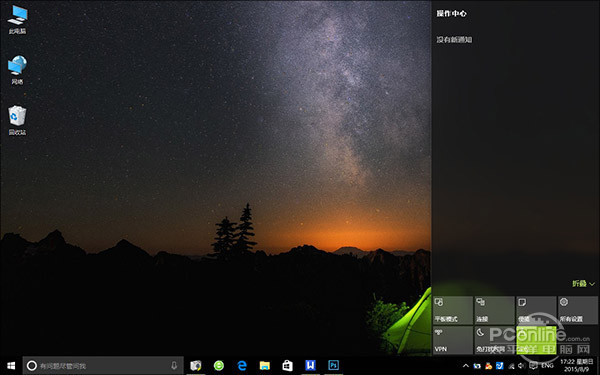Click the 操作中心 panel title

click(452, 13)
